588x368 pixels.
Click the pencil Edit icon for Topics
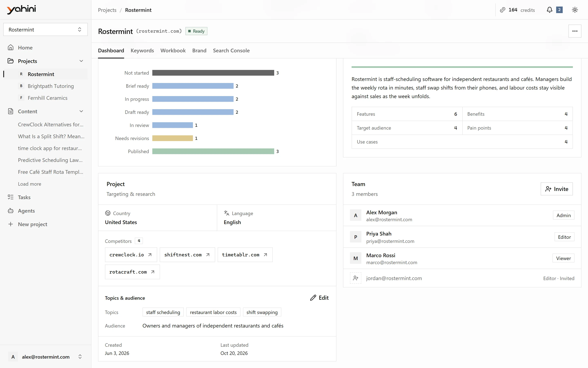tap(313, 298)
